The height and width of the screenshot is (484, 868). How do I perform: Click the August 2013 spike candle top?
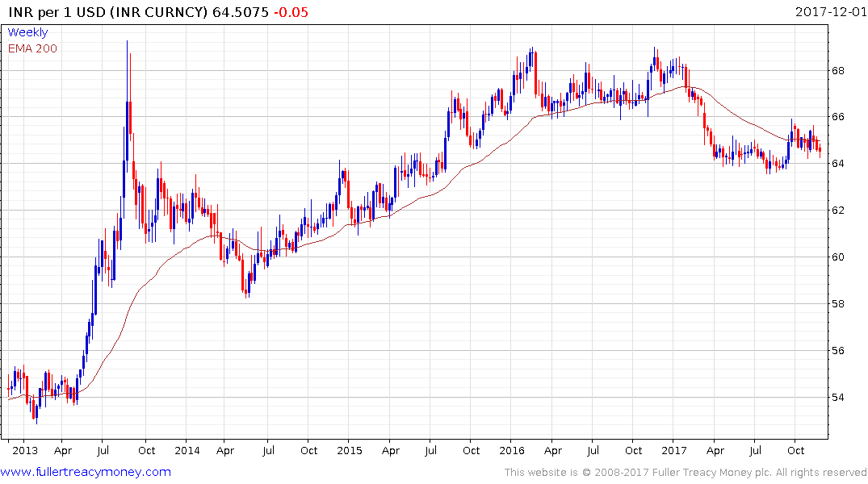(127, 41)
